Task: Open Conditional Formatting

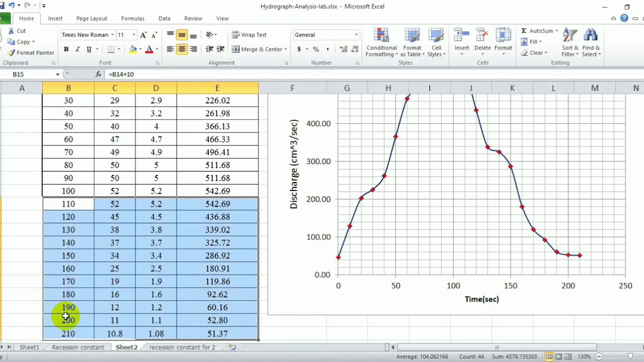Action: (381, 43)
